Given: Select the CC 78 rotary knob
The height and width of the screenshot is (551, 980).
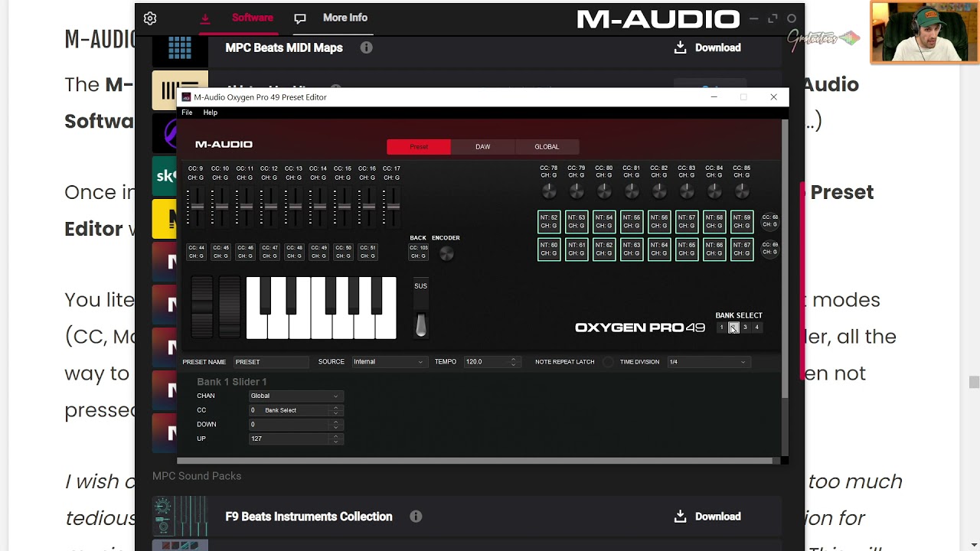Looking at the screenshot, I should coord(548,191).
